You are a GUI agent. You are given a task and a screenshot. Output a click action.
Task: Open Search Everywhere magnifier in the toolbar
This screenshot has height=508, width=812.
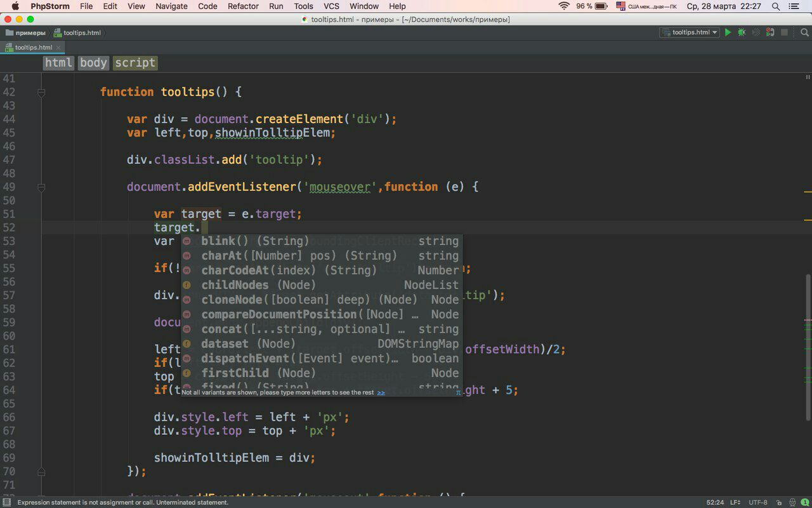coord(804,32)
